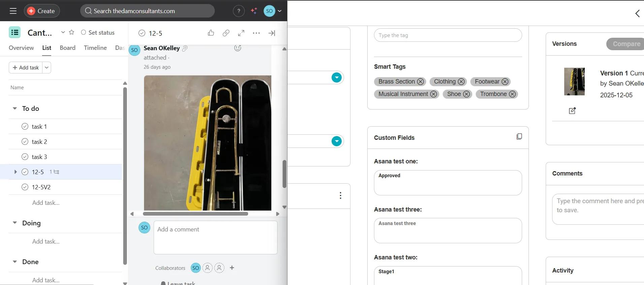The width and height of the screenshot is (644, 285).
Task: Open the three-dot more actions menu in task header
Action: click(256, 33)
